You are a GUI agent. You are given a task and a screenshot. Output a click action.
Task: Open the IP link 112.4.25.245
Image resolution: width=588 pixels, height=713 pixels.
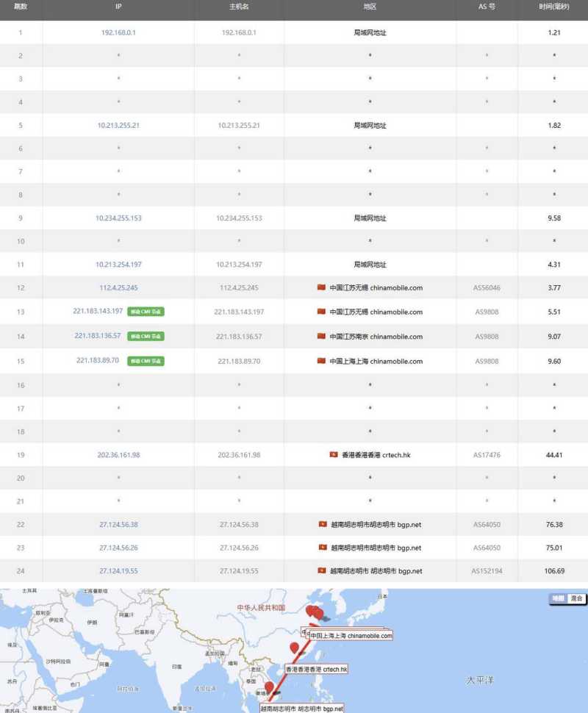click(118, 288)
